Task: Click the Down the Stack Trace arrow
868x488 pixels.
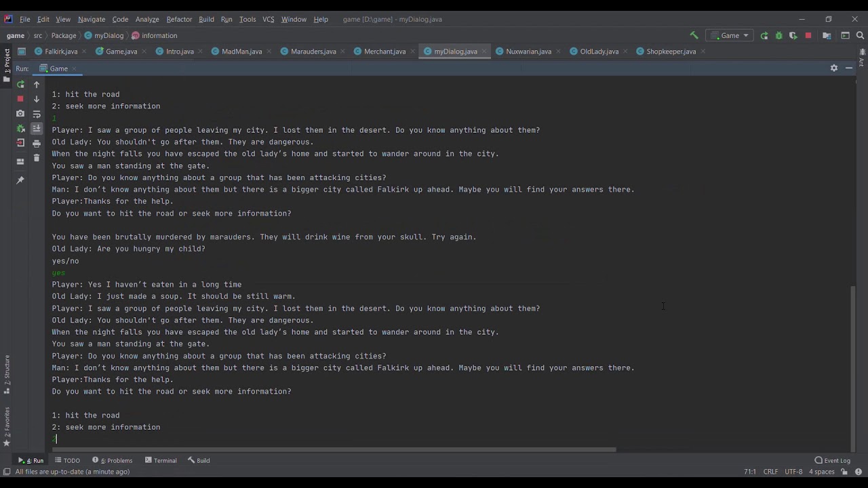Action: 37,99
